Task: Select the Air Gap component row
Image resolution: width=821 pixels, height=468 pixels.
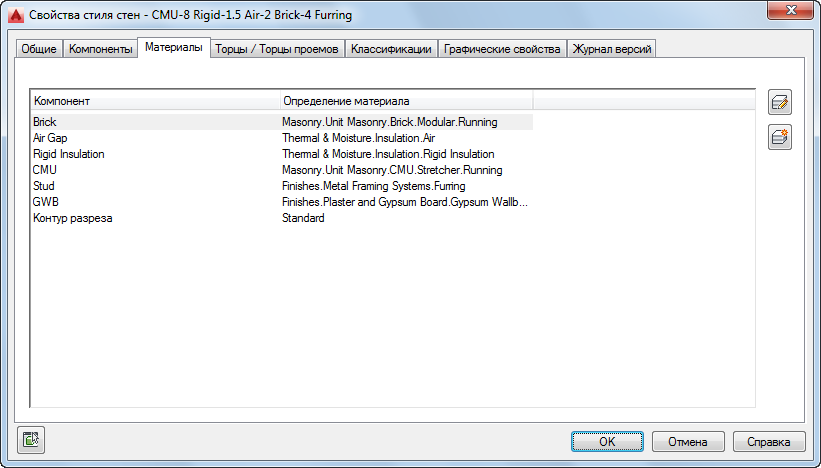Action: 50,138
